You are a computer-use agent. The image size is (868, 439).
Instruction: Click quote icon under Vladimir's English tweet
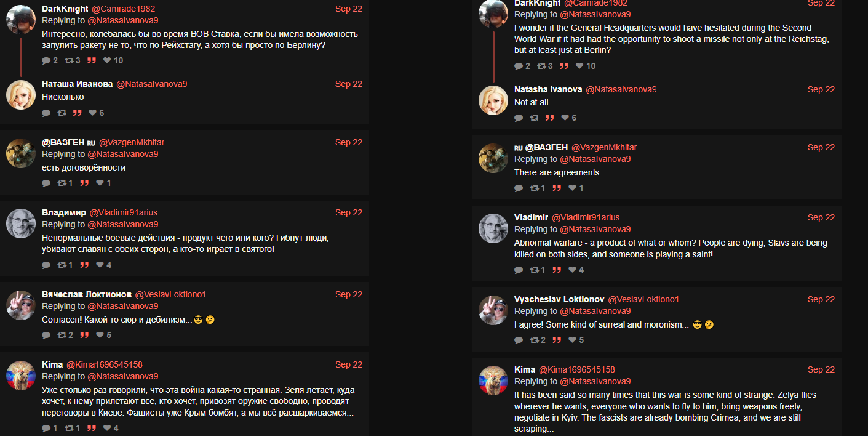(557, 270)
